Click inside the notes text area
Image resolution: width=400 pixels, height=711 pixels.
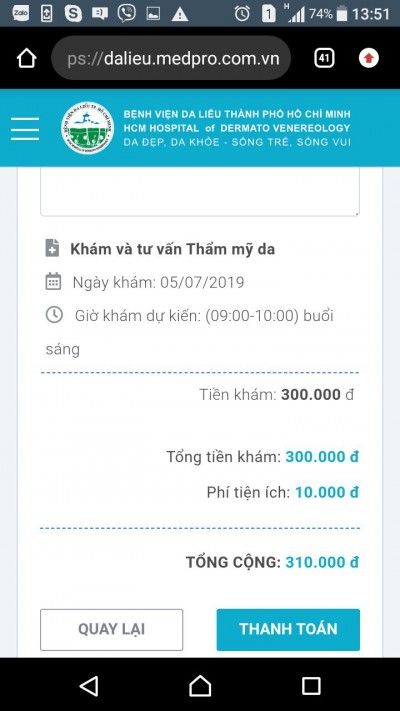coord(200,191)
